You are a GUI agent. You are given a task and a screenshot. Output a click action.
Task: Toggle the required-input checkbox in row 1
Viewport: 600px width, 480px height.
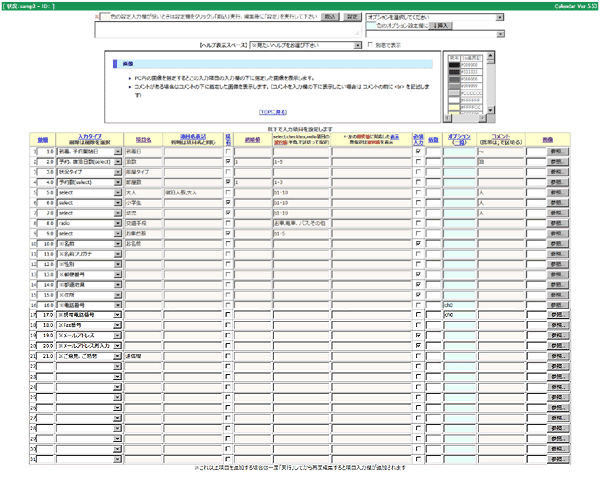[x=418, y=151]
